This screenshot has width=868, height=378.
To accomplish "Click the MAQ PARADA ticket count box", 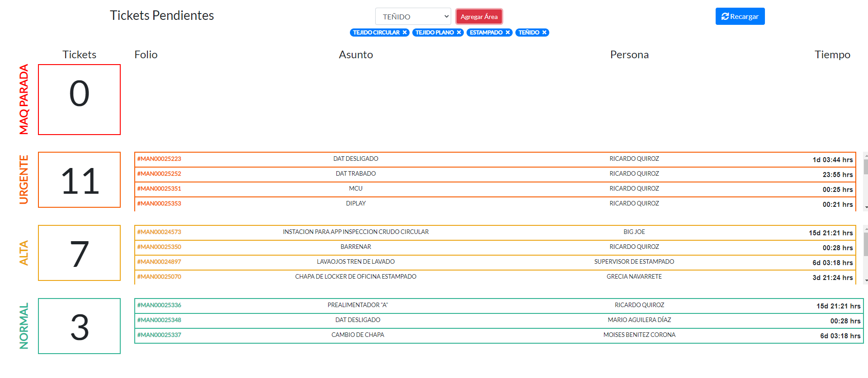I will coord(80,99).
